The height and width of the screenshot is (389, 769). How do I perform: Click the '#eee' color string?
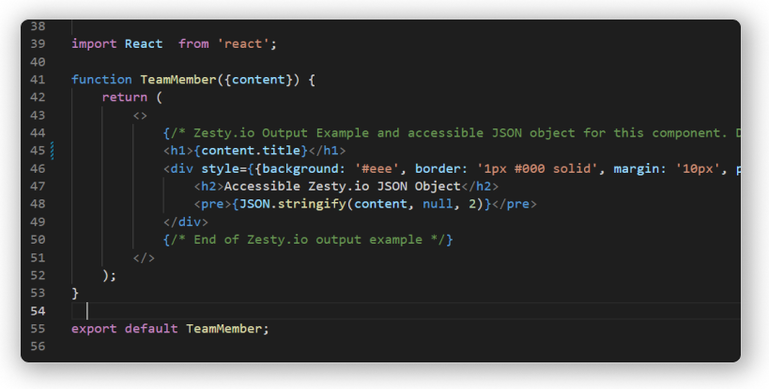pyautogui.click(x=377, y=169)
